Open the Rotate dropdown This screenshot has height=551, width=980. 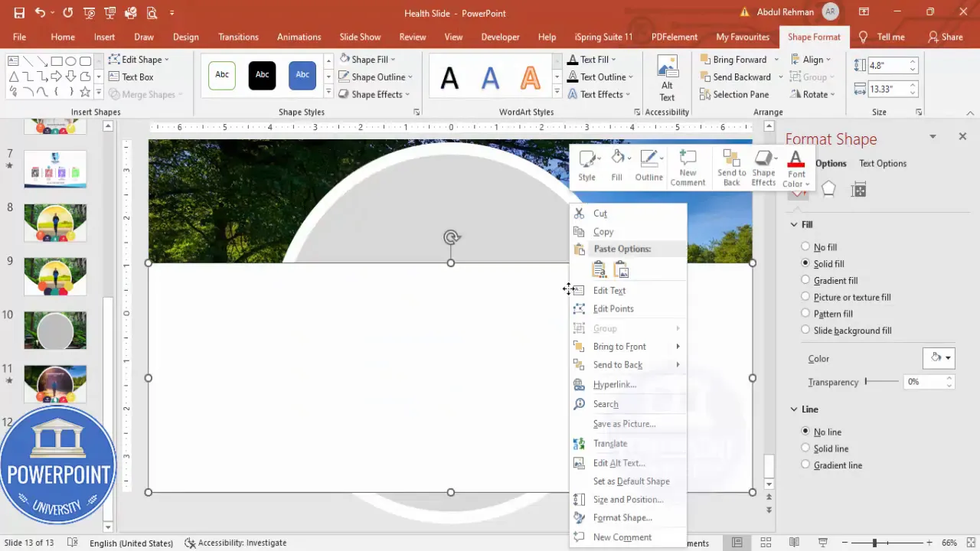pos(812,94)
